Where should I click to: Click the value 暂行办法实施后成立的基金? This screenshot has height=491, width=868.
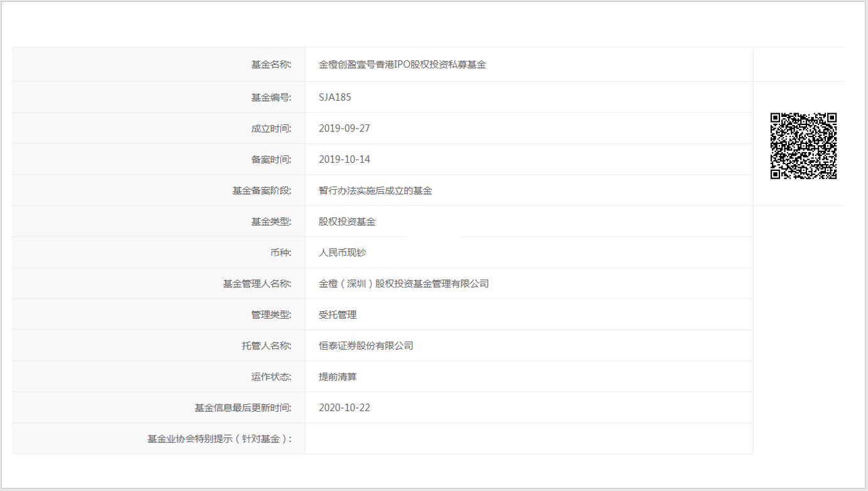375,190
